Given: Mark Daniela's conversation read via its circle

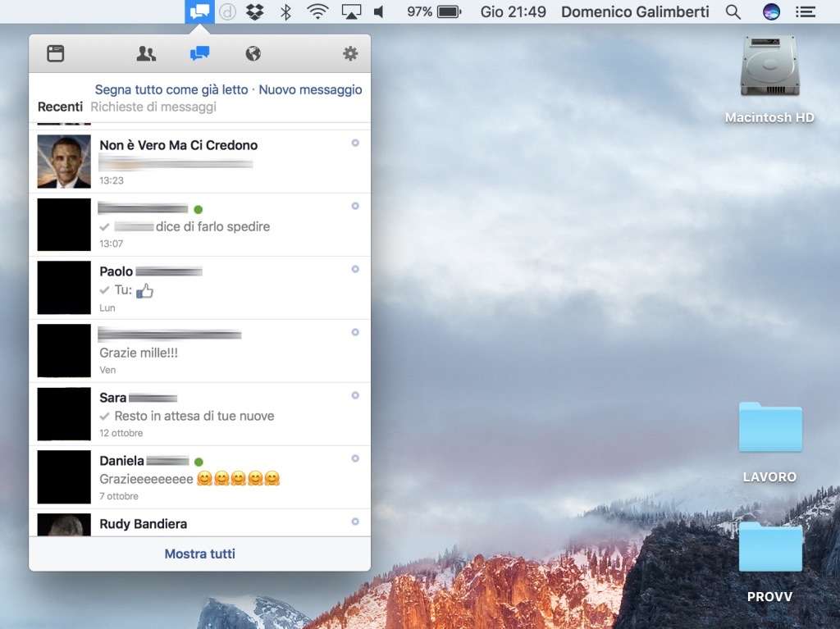Looking at the screenshot, I should (355, 458).
